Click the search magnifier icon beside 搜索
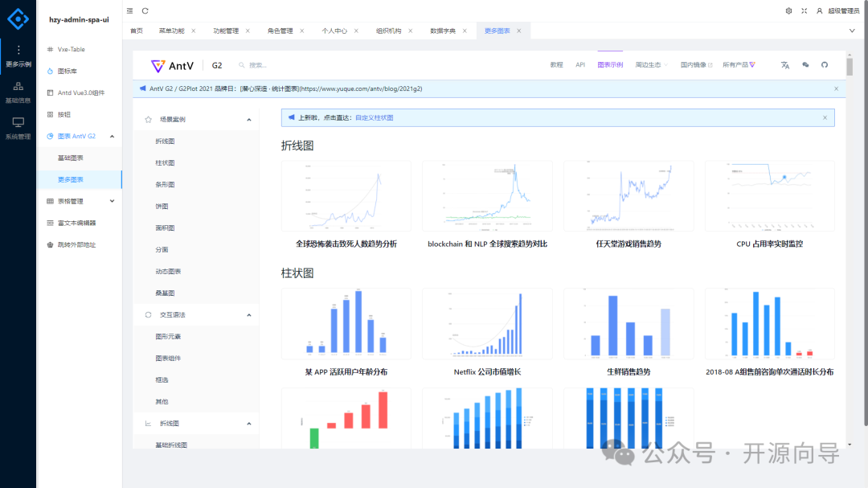Screen dimensions: 868x488 click(x=242, y=65)
